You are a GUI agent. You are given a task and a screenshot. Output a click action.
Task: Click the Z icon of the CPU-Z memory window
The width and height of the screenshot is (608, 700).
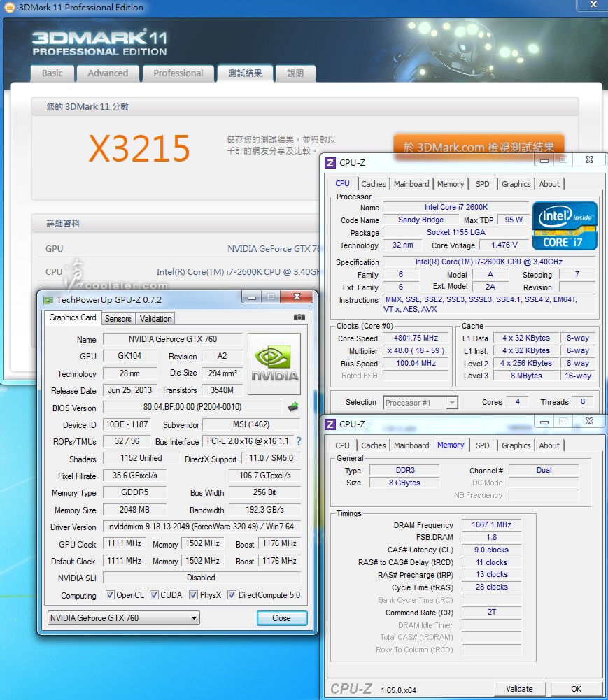pyautogui.click(x=330, y=424)
